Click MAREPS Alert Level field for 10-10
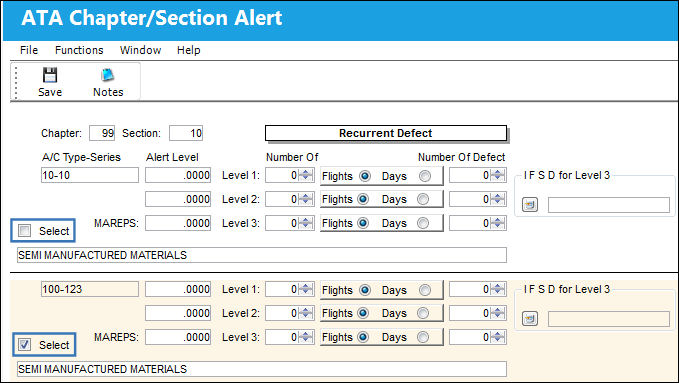This screenshot has height=383, width=679. pos(178,223)
